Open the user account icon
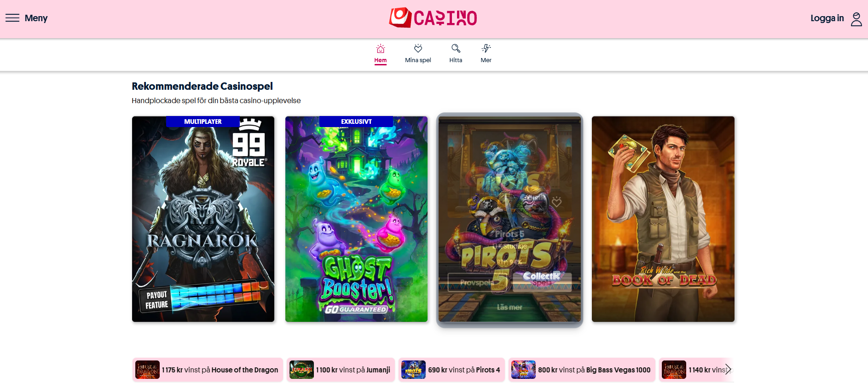Viewport: 868px width, 389px height. (856, 19)
